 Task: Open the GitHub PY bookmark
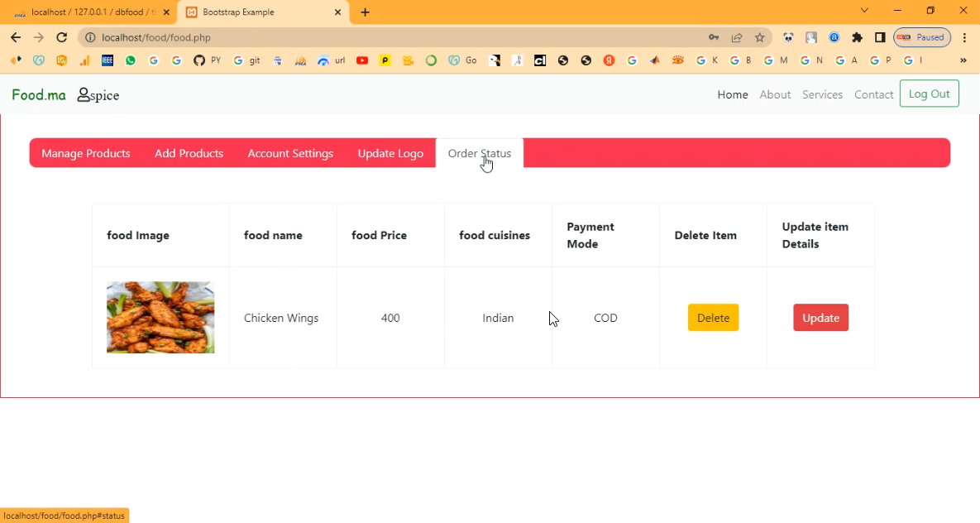pos(207,60)
